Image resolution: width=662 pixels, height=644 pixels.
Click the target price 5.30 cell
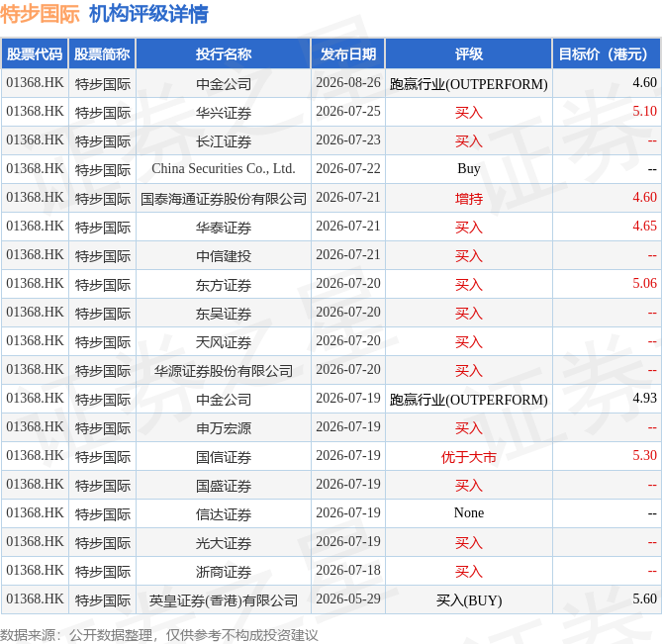pyautogui.click(x=607, y=456)
